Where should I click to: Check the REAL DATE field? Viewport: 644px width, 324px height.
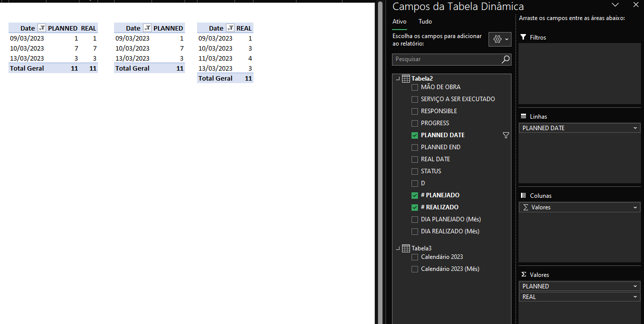point(414,159)
